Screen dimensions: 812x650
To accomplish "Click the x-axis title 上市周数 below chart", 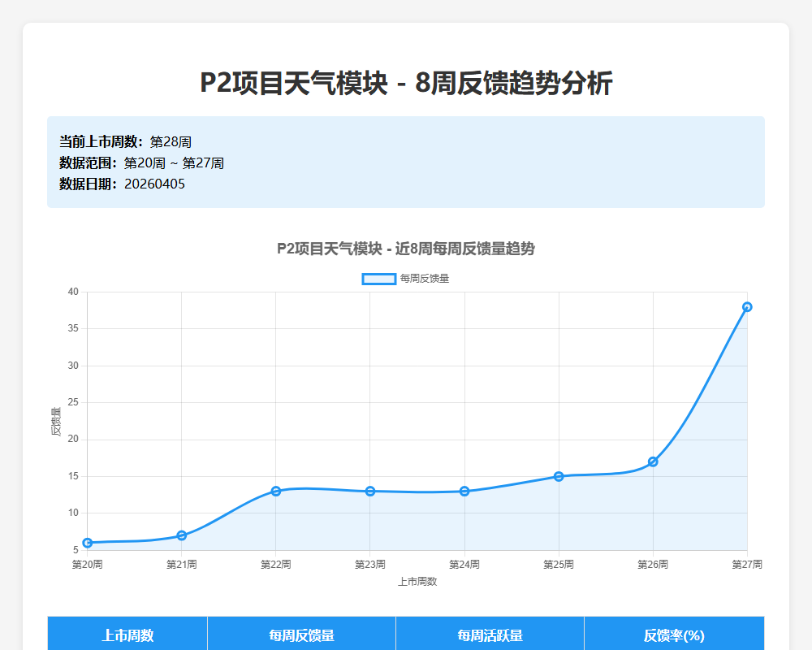I will point(417,582).
